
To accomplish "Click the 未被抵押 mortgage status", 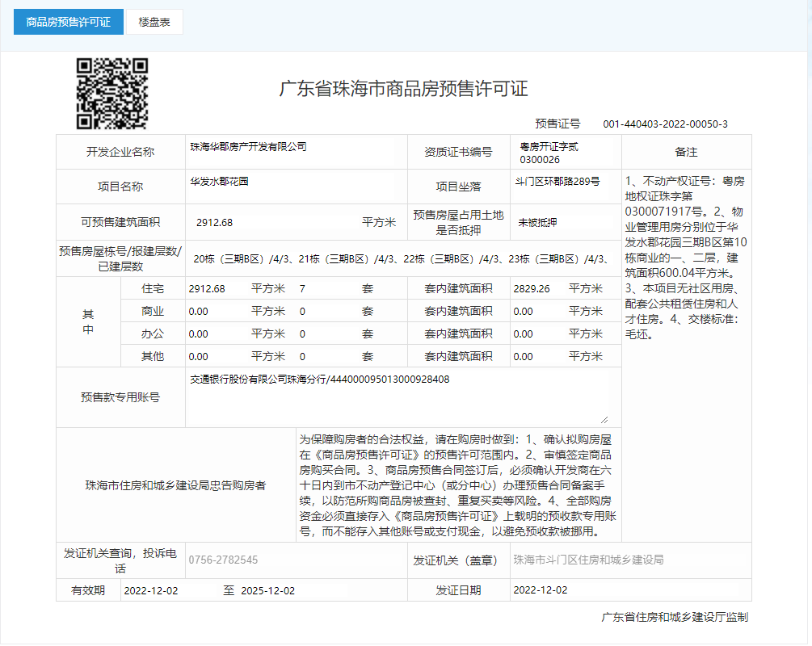I will point(537,222).
